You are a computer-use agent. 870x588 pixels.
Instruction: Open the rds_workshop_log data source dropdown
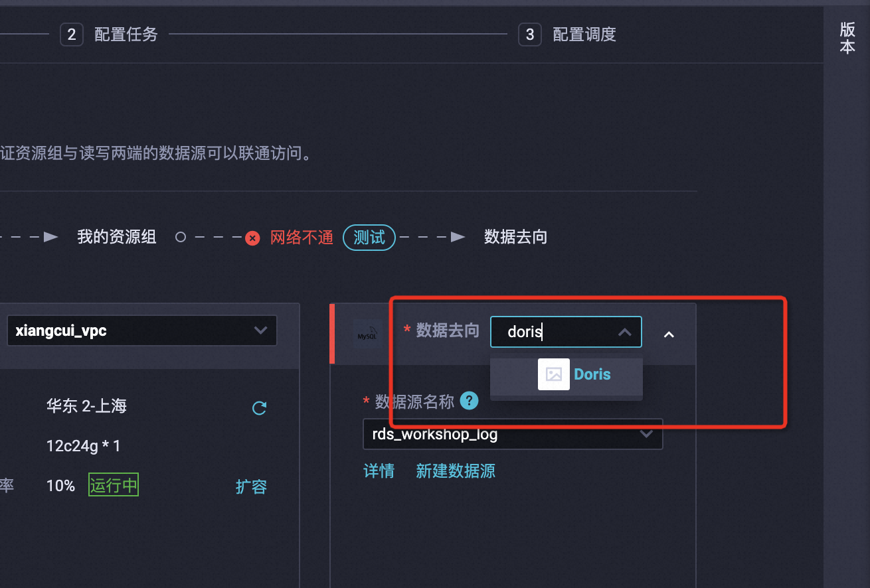(x=513, y=434)
